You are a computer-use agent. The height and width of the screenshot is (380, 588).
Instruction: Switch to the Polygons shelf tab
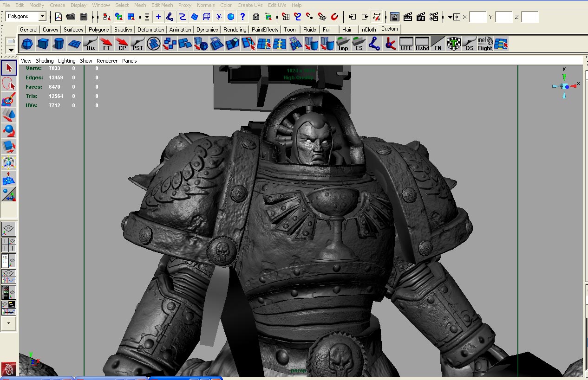point(98,30)
